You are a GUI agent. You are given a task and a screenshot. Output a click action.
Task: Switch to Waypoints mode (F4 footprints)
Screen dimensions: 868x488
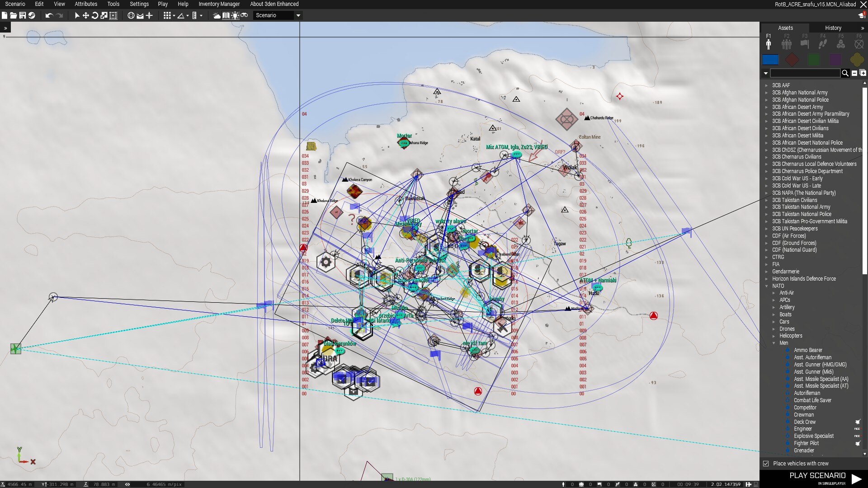coord(823,44)
